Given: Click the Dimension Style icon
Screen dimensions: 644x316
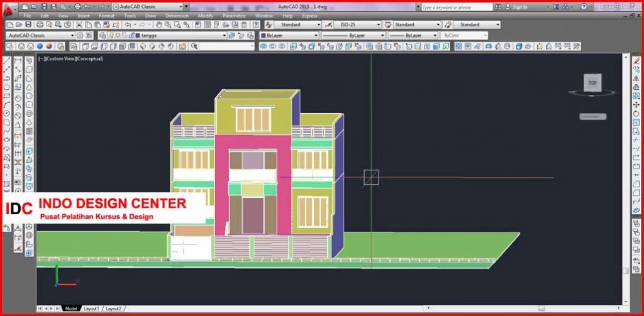Looking at the screenshot, I should tap(328, 25).
